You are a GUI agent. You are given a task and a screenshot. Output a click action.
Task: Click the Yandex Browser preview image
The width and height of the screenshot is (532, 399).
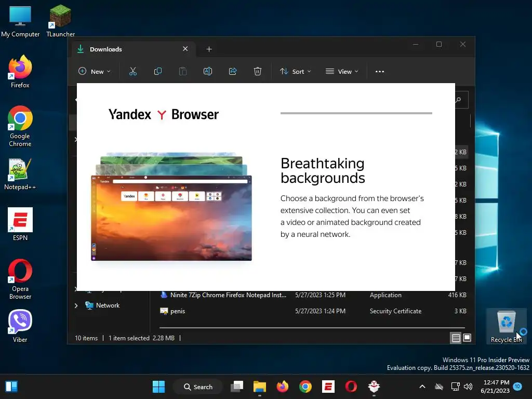tap(171, 207)
